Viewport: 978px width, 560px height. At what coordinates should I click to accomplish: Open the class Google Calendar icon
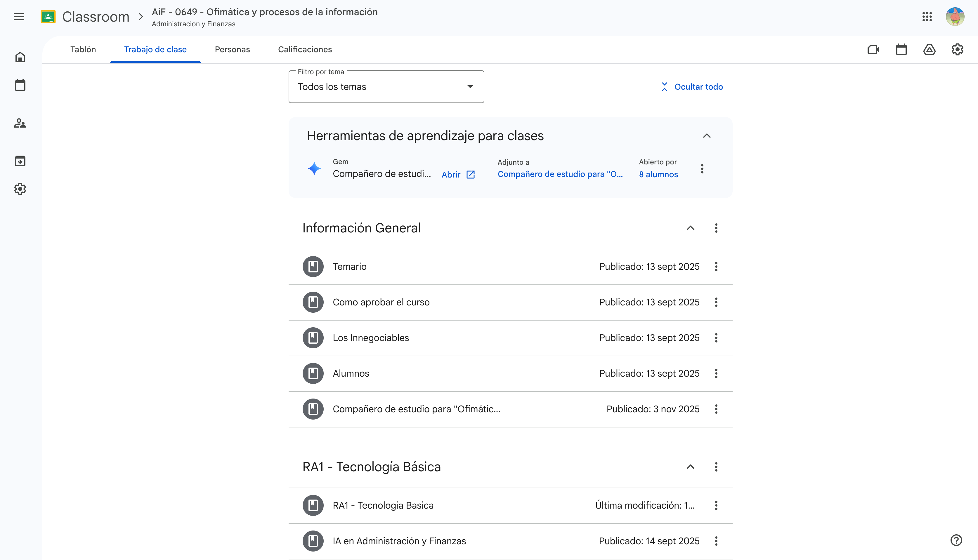pos(901,49)
